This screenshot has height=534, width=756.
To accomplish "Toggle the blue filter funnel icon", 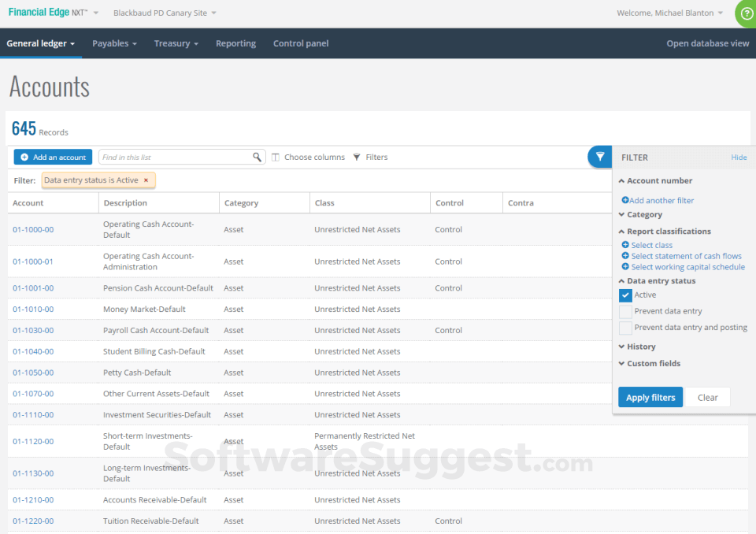I will tap(599, 157).
